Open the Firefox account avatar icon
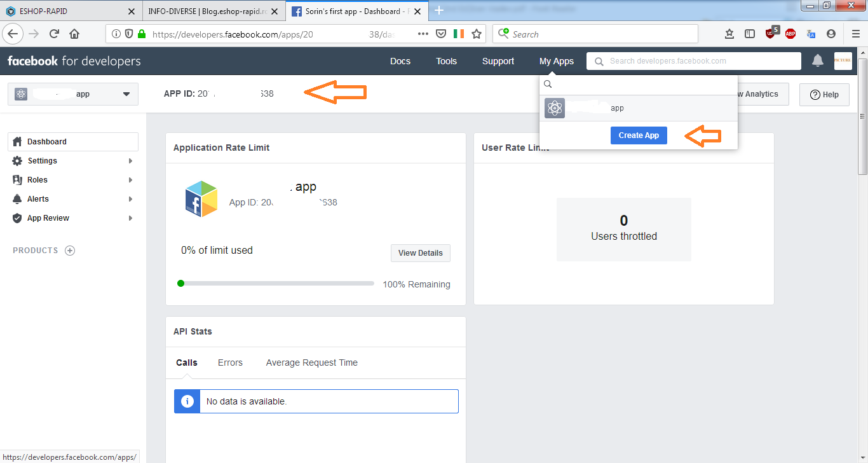Image resolution: width=868 pixels, height=463 pixels. coord(831,34)
